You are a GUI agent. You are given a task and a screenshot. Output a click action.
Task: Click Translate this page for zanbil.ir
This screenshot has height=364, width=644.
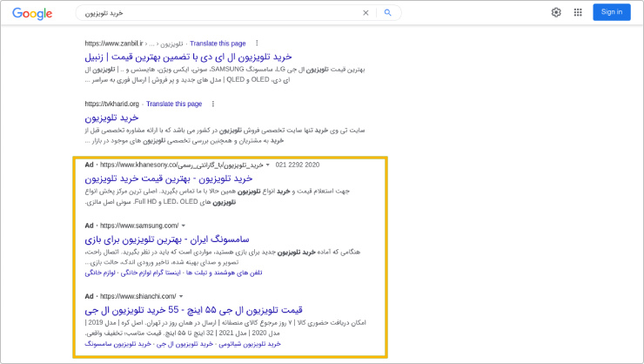[218, 44]
